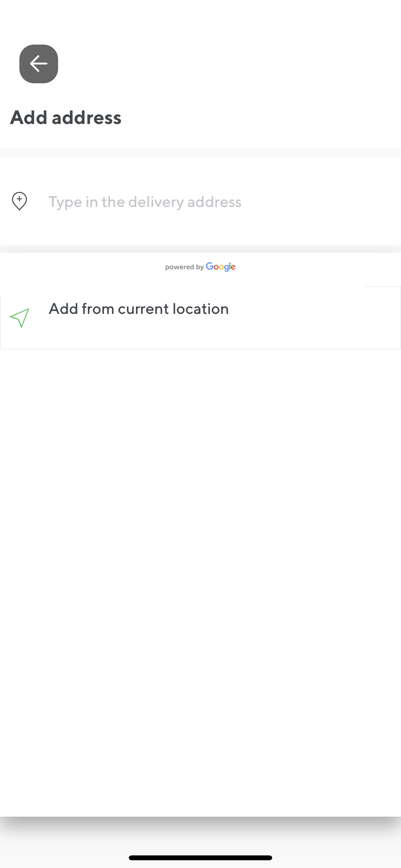
Task: Click the empty area below location option
Action: point(200,573)
